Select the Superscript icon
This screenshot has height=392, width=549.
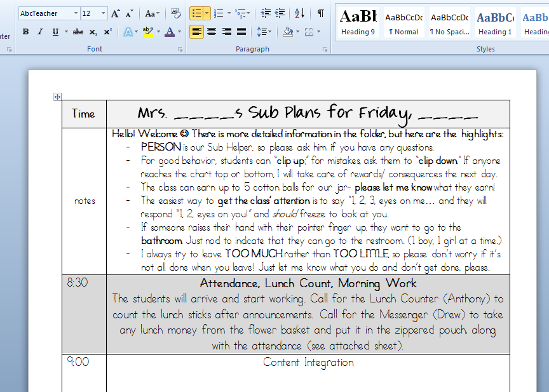[x=108, y=31]
